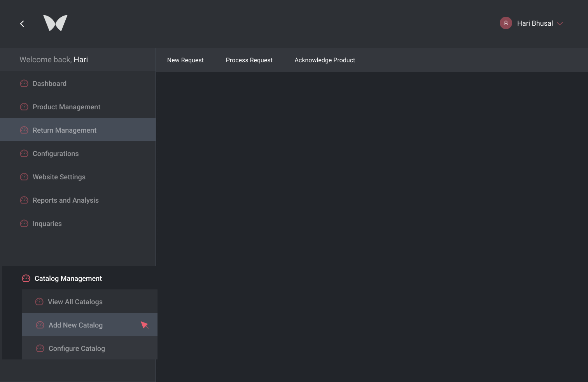Screen dimensions: 588x382
Task: Click the icon beside View All Catalogs
Action: (x=39, y=302)
